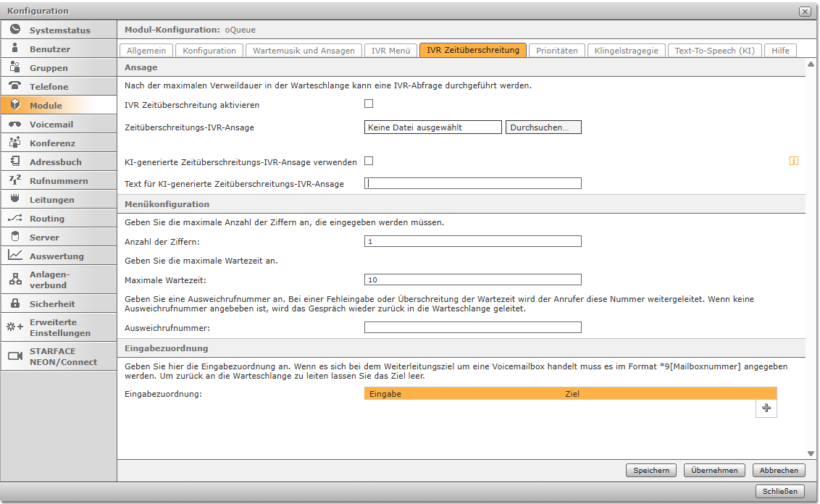This screenshot has height=504, width=820.
Task: Open the Text-To-Speech (KI) tab
Action: (x=714, y=51)
